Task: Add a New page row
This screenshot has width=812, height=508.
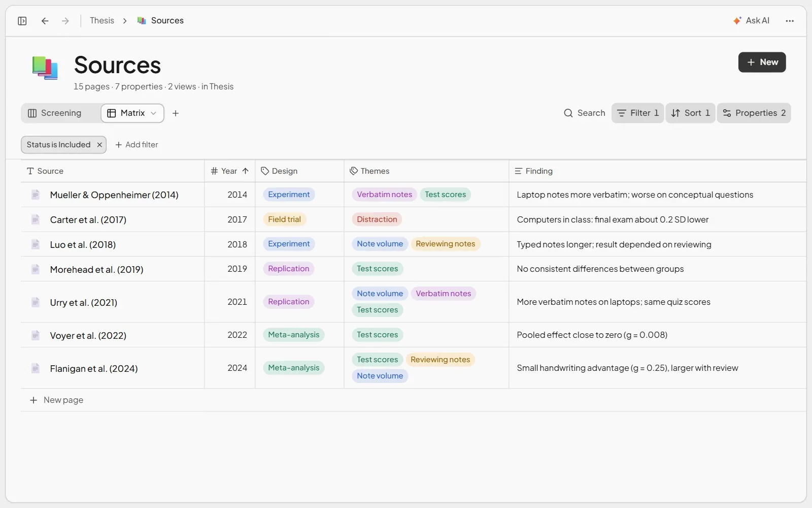Action: 57,400
